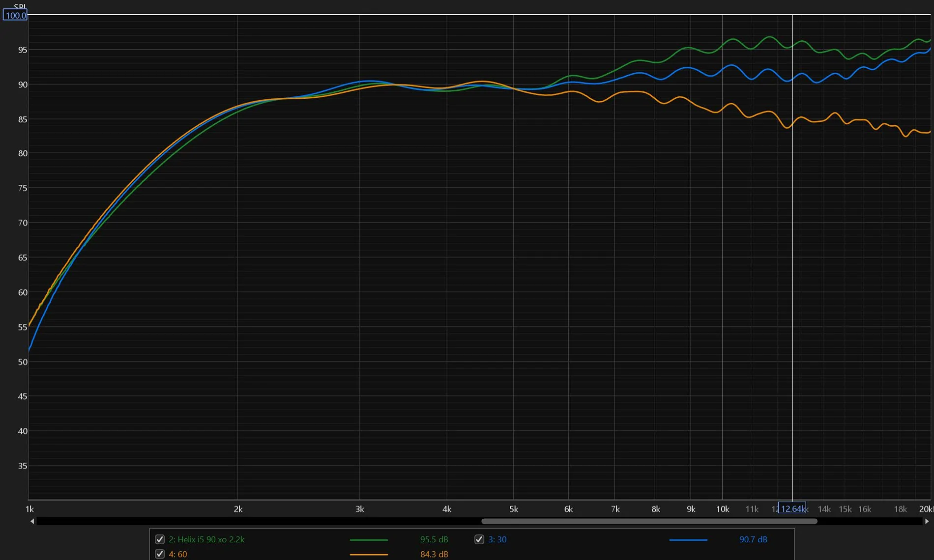
Task: Click the blue line swatch for trace 3: 30
Action: point(688,540)
